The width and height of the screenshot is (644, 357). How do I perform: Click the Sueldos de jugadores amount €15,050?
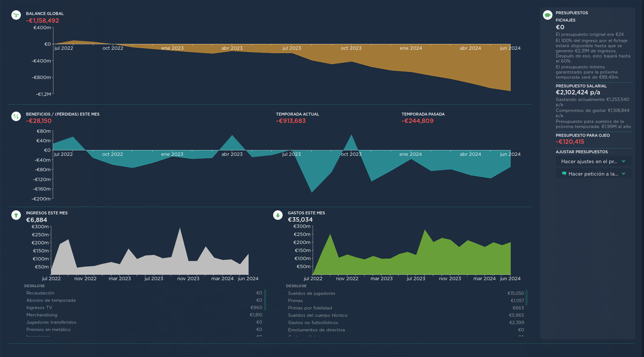[515, 293]
